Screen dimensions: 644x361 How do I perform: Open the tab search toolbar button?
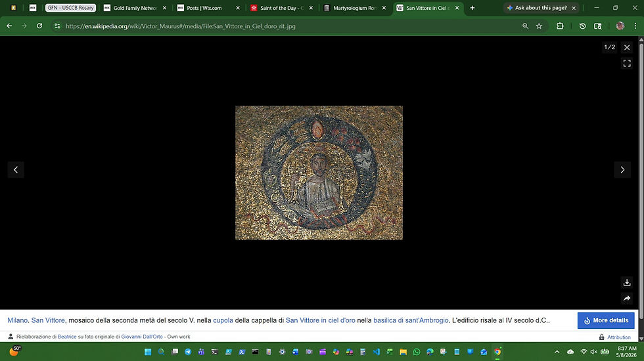tap(598, 26)
